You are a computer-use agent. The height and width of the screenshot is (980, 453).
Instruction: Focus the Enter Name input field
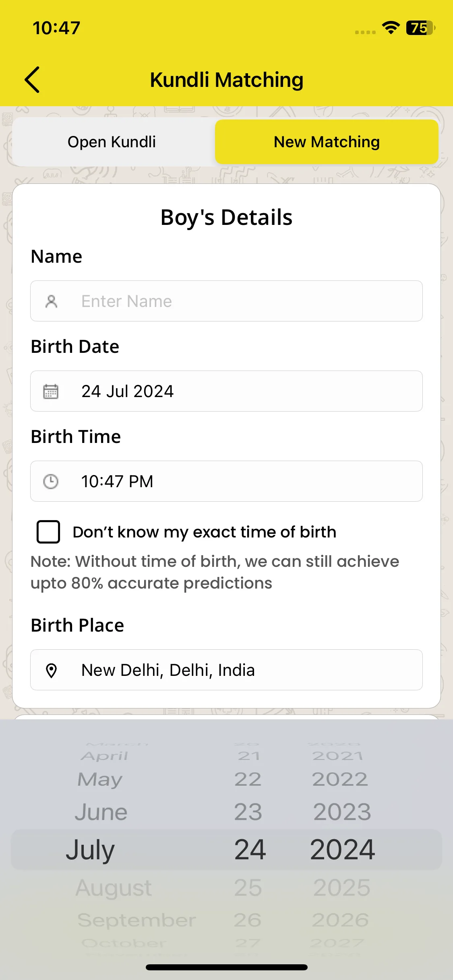click(226, 301)
